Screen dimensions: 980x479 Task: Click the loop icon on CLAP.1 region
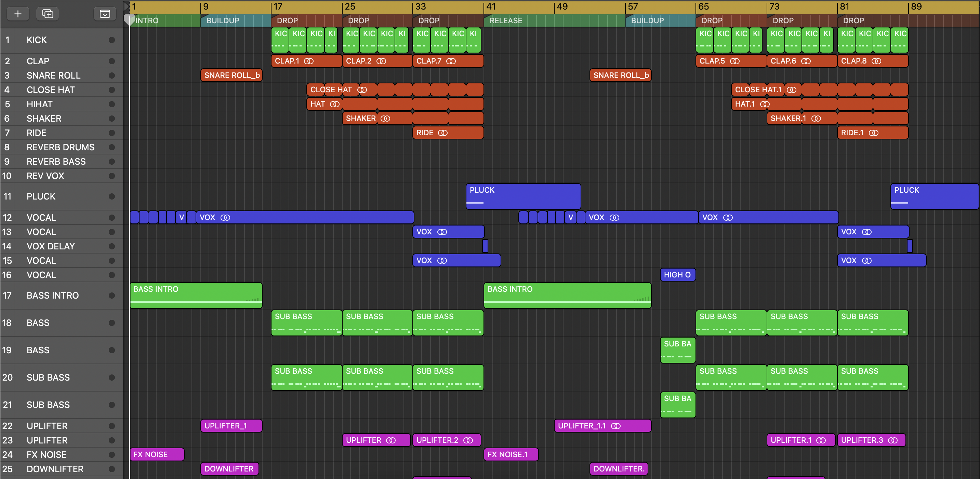point(308,61)
